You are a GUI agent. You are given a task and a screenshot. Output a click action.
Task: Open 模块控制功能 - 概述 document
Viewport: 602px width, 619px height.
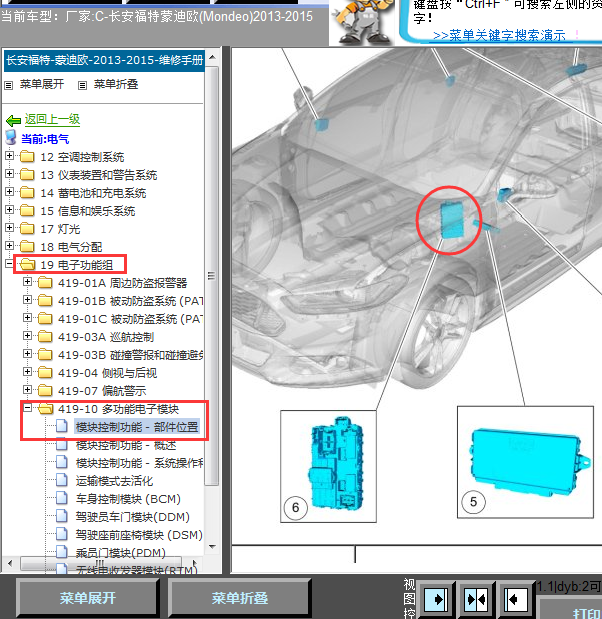[x=126, y=445]
